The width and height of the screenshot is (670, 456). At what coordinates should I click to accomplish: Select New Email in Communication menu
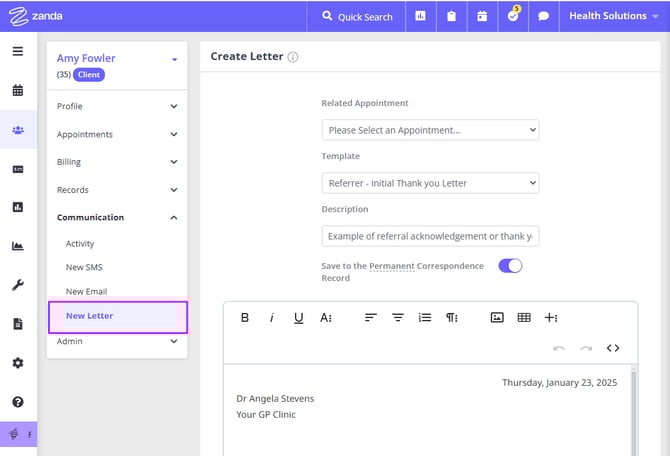tap(86, 292)
